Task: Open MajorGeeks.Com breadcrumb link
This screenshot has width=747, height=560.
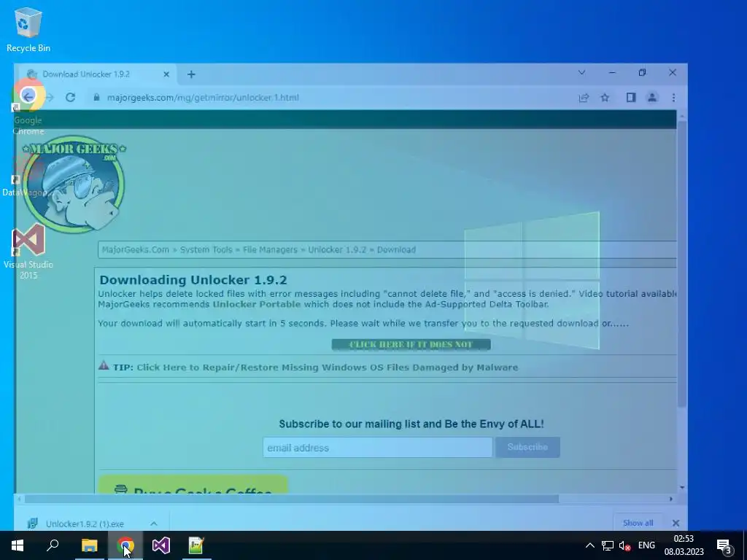Action: pyautogui.click(x=135, y=249)
